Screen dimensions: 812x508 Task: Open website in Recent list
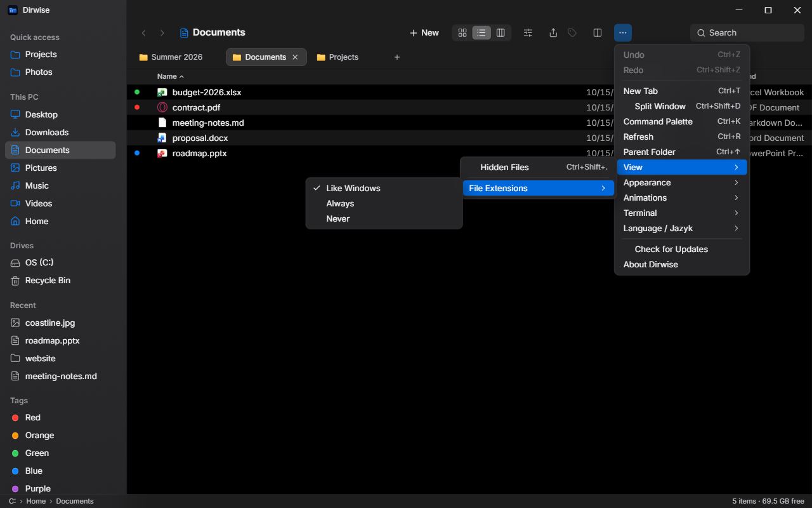pos(60,358)
